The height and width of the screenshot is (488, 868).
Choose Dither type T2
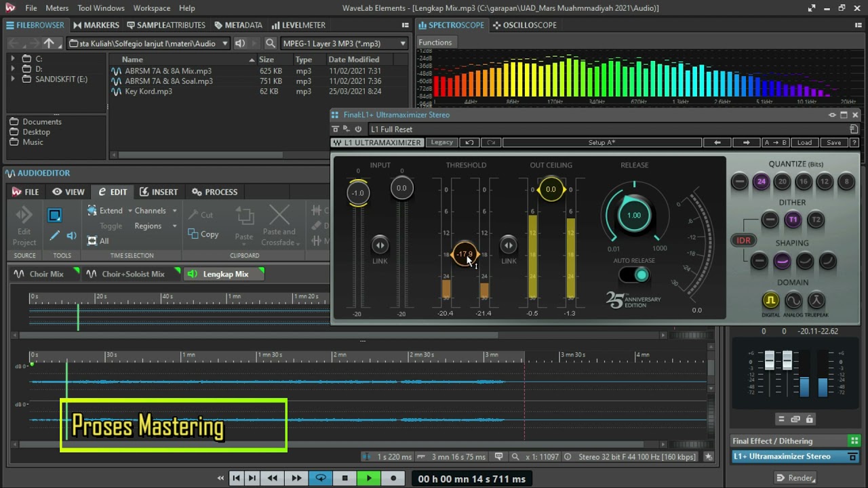pyautogui.click(x=816, y=220)
